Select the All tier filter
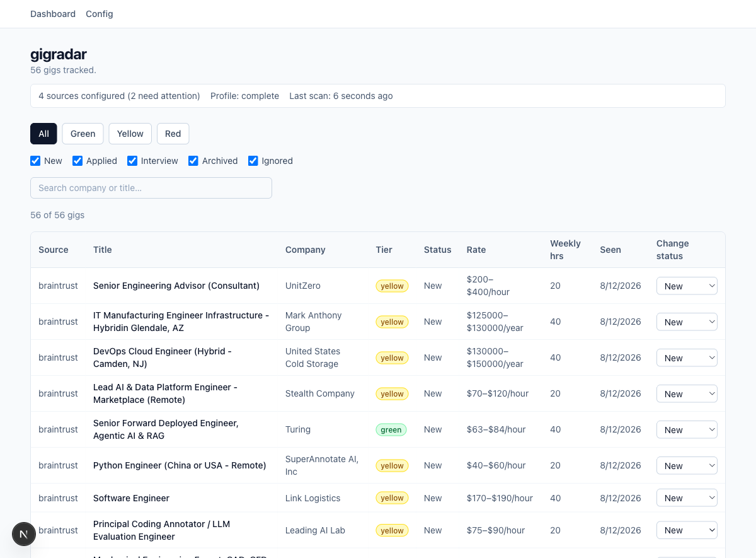The height and width of the screenshot is (558, 756). [x=43, y=134]
